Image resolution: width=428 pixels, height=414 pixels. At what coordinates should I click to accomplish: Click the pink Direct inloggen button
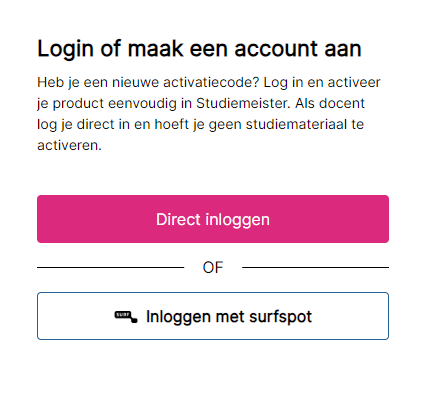[x=213, y=219]
